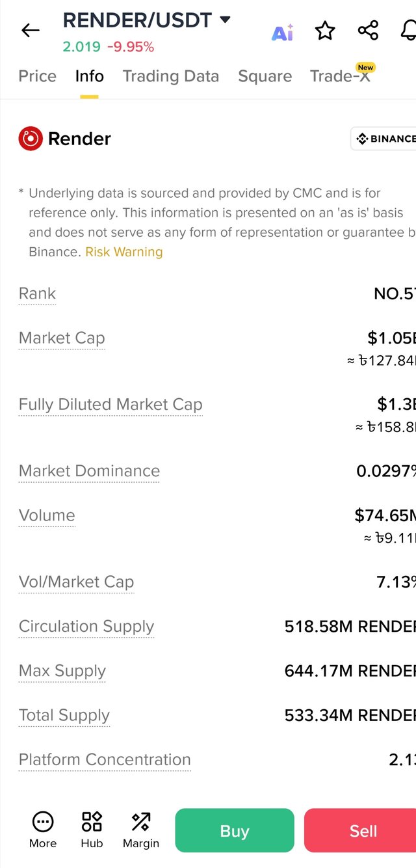Screen dimensions: 416x868
Task: Switch to the Price tab
Action: tap(37, 76)
